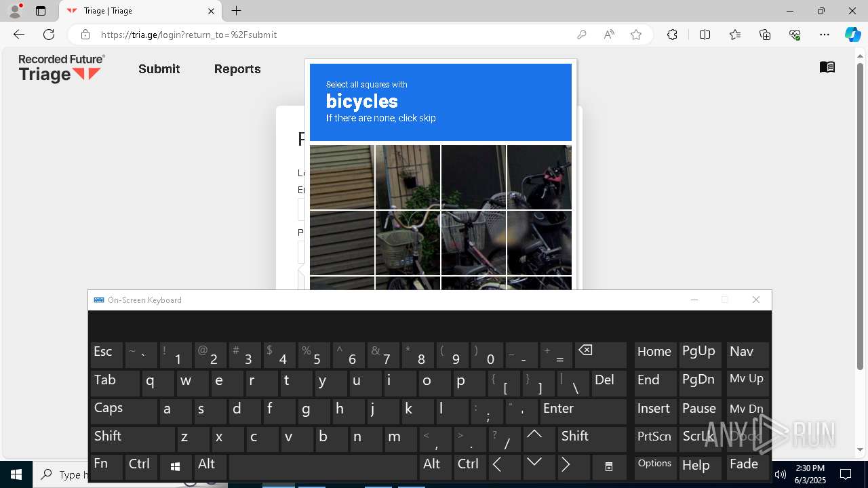This screenshot has width=868, height=488.
Task: Select captcha tile with wire basket
Action: [473, 243]
